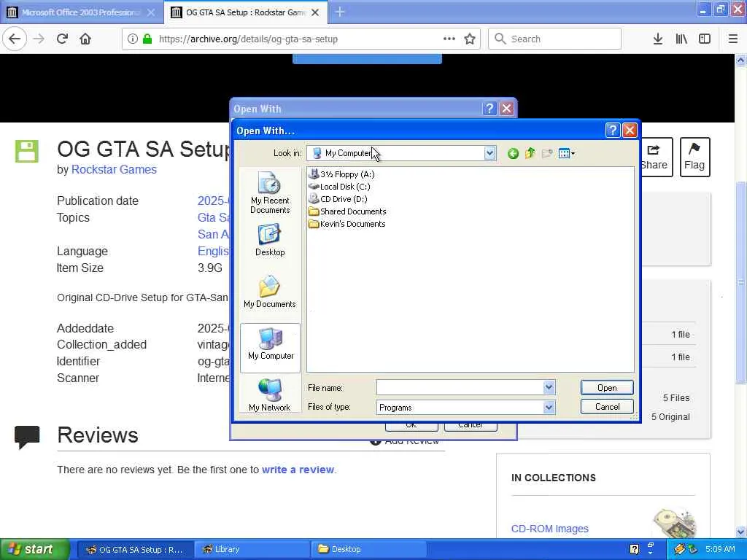Screen dimensions: 747x560
Task: Close the Microsoft Office 2003 tab
Action: click(x=150, y=12)
